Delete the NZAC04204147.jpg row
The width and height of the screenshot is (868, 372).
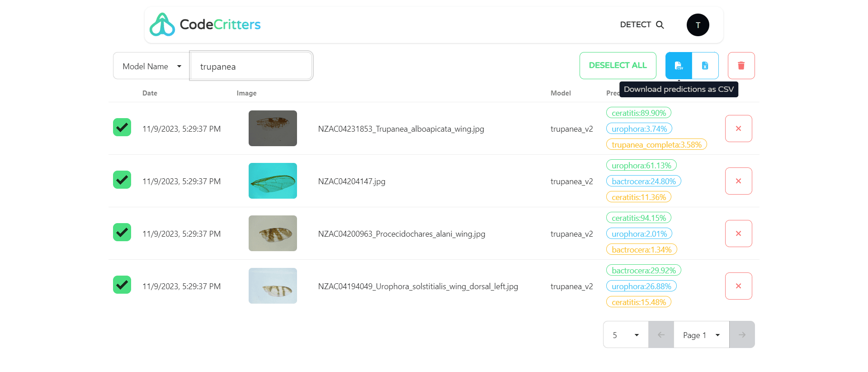[738, 181]
